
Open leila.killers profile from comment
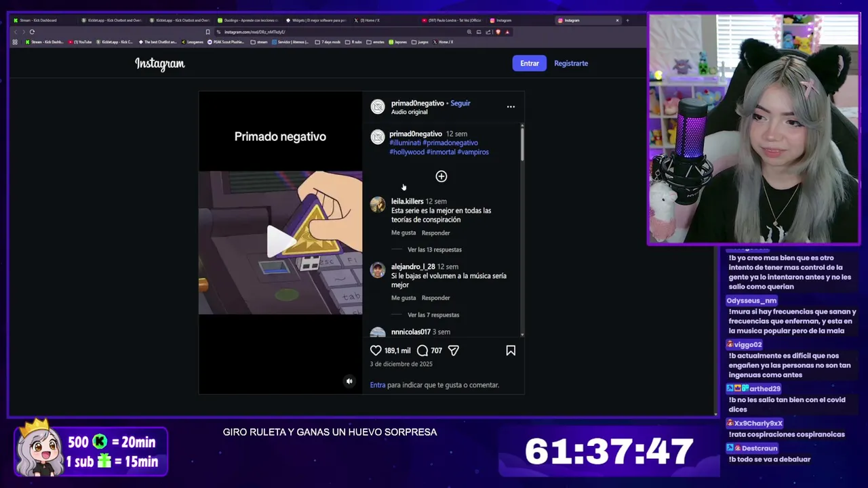(407, 201)
